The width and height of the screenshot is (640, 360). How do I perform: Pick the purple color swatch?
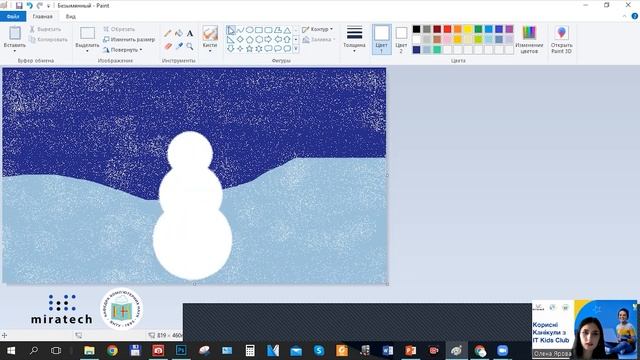point(509,29)
